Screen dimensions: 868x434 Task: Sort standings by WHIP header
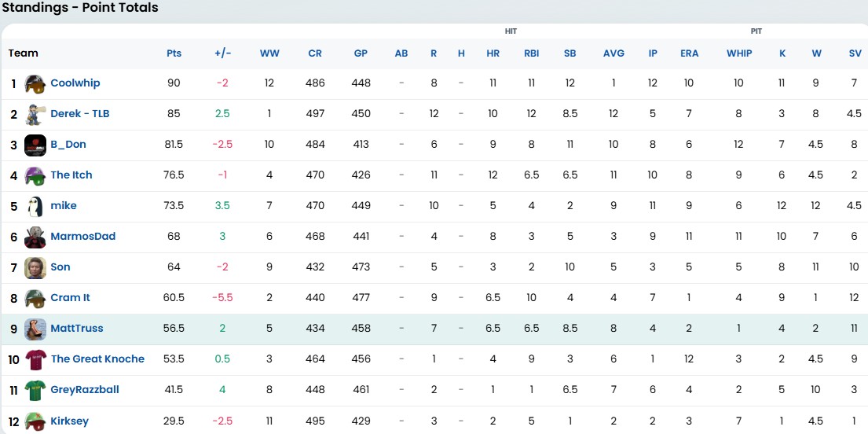(738, 53)
